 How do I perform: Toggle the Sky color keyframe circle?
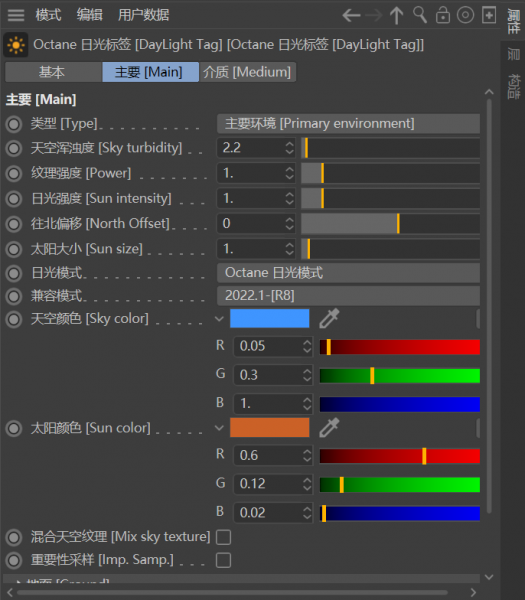click(x=14, y=319)
